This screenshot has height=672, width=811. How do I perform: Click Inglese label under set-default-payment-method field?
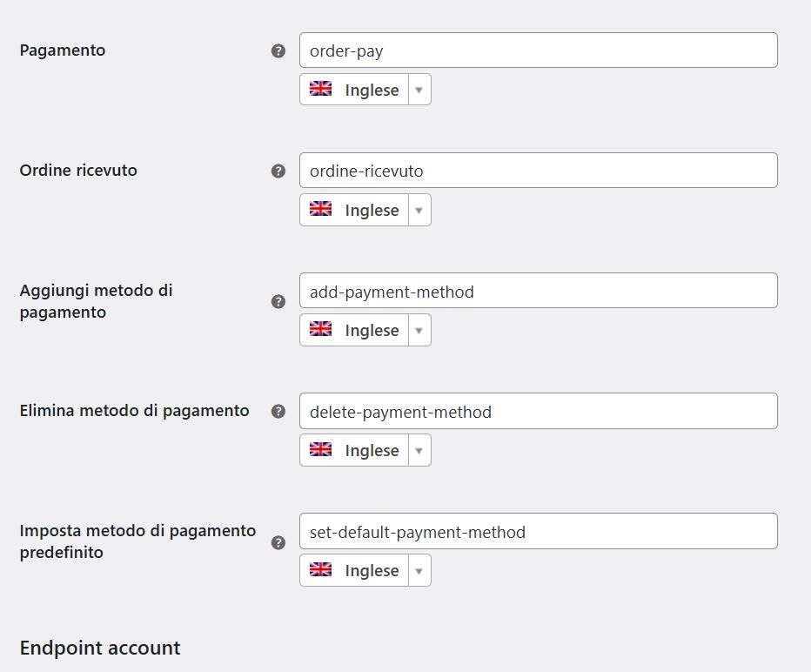[372, 570]
